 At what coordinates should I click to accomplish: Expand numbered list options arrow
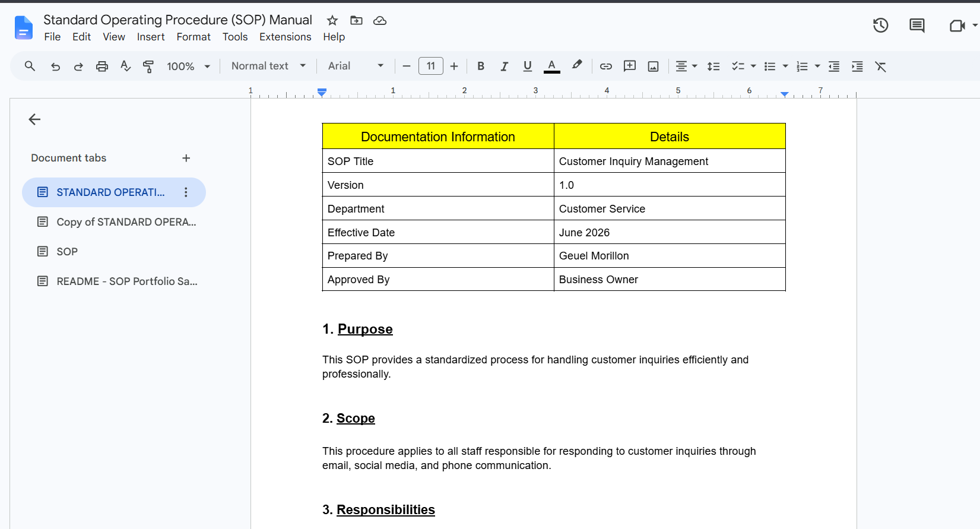817,66
